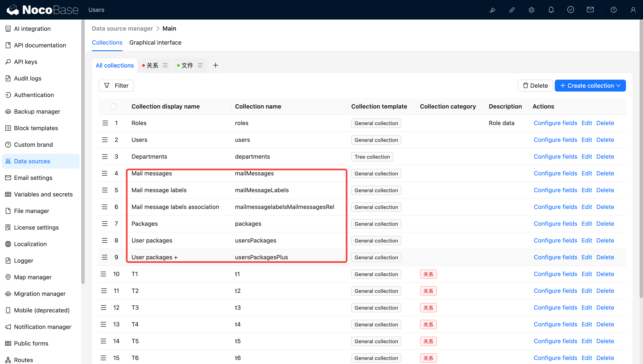Screen dimensions: 643x364
Task: Open the user profile icon in top bar
Action: (x=633, y=10)
